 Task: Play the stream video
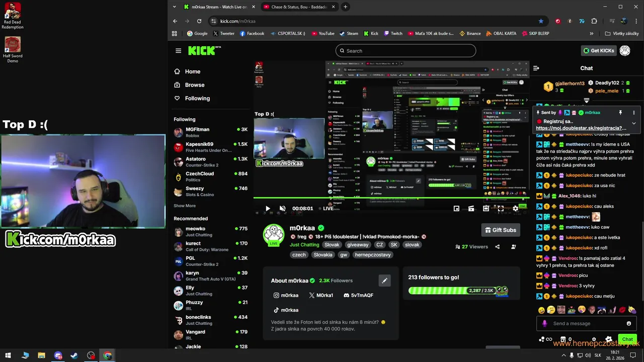coord(268,209)
